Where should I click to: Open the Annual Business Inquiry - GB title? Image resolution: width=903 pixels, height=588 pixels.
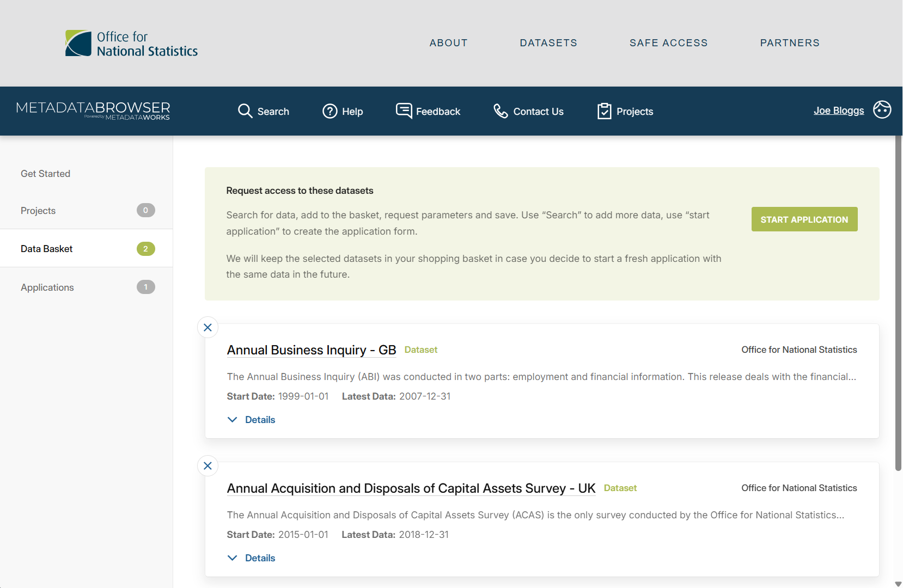[x=311, y=350]
